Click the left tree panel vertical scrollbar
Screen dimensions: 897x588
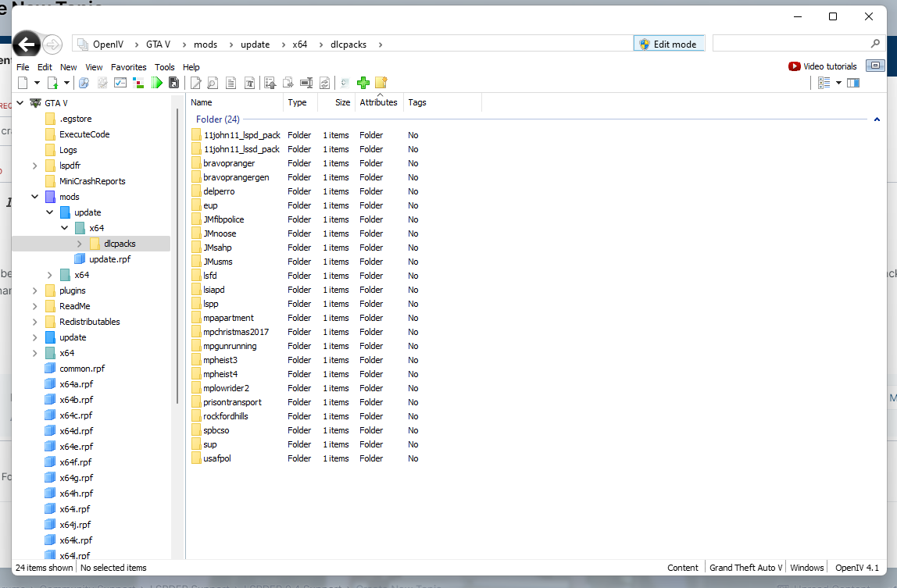(181, 312)
